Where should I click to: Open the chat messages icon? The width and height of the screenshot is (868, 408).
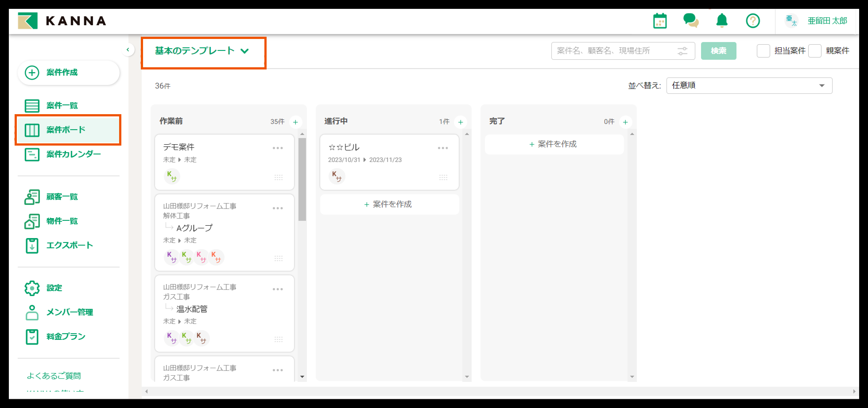(690, 21)
